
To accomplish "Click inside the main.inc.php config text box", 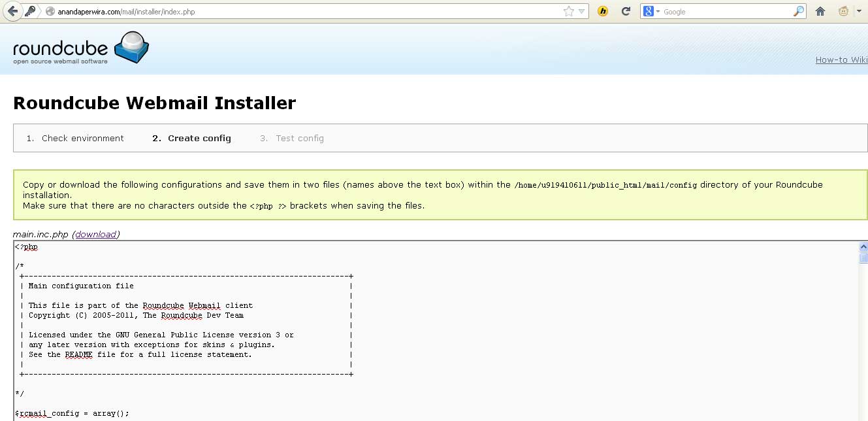I will coord(435,331).
